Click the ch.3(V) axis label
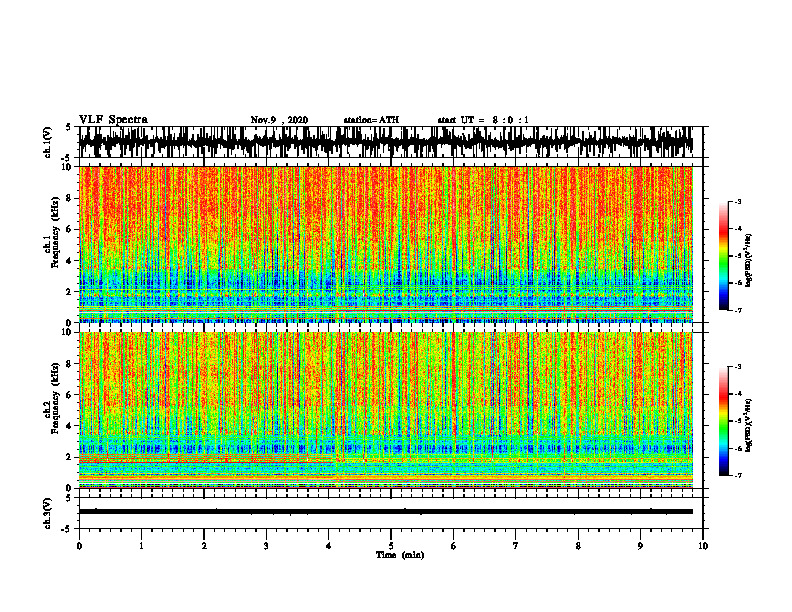Image resolution: width=792 pixels, height=612 pixels. pos(48,514)
